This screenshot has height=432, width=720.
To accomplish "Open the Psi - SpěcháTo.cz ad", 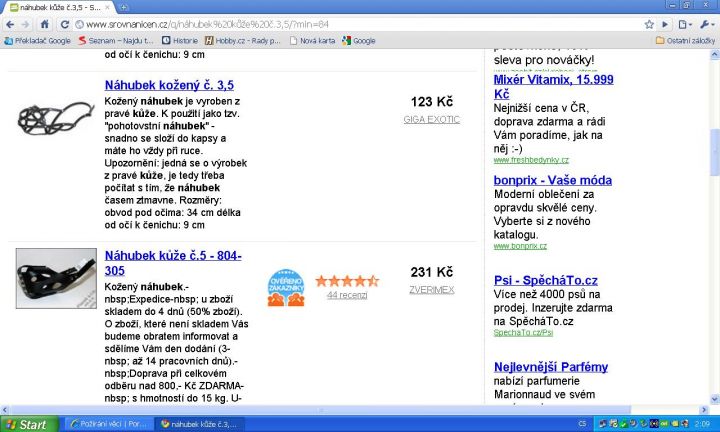I will tap(546, 281).
